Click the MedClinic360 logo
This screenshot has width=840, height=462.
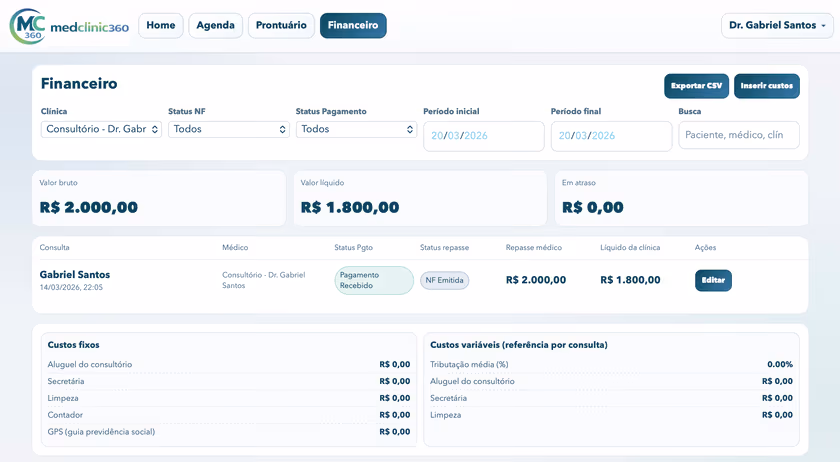(70, 26)
